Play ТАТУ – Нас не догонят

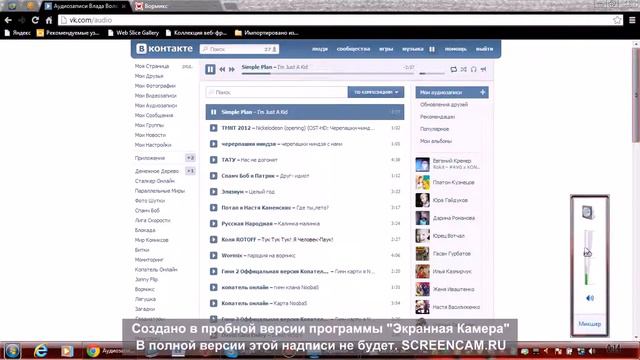click(x=213, y=160)
